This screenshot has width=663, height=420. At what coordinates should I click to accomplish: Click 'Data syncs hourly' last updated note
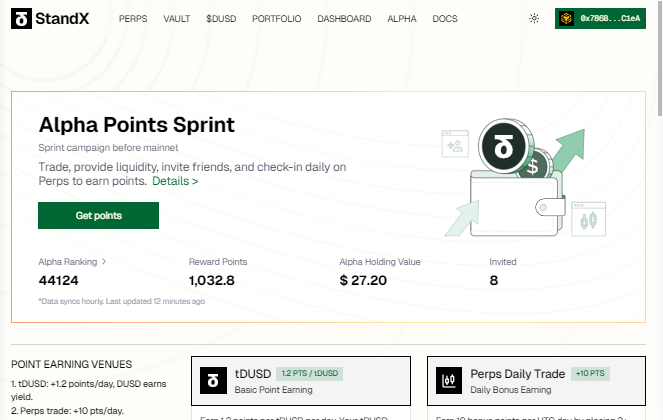coord(122,301)
